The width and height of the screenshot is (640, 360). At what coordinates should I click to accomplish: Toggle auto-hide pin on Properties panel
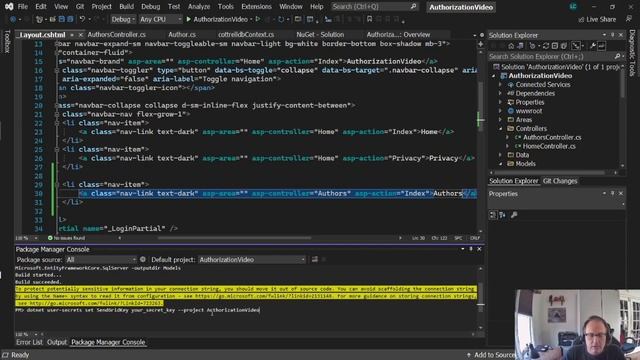pyautogui.click(x=613, y=193)
